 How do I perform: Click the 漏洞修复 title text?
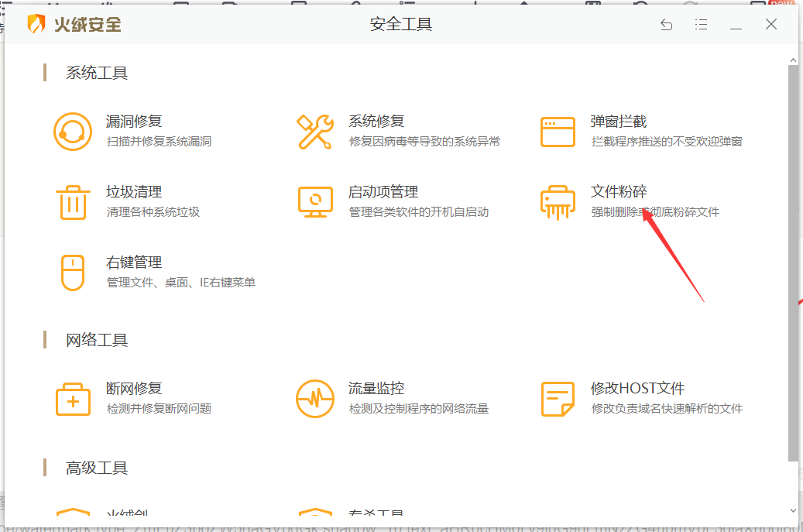134,122
